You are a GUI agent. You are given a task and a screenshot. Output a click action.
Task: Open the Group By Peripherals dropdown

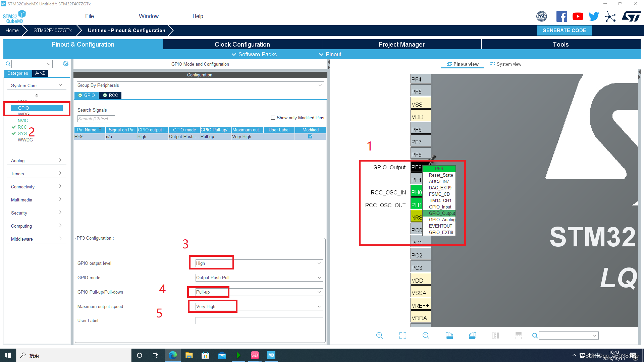pos(200,85)
